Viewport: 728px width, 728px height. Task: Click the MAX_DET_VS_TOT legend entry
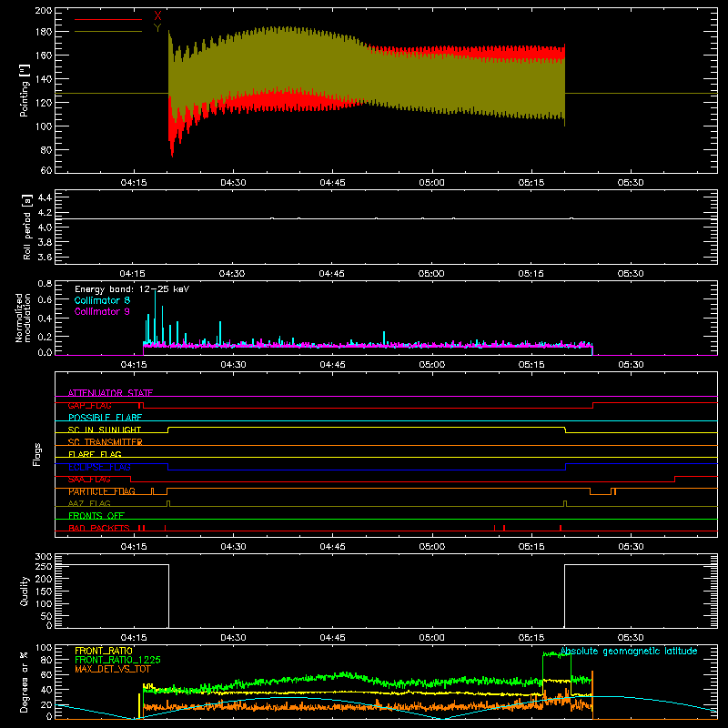point(113,669)
